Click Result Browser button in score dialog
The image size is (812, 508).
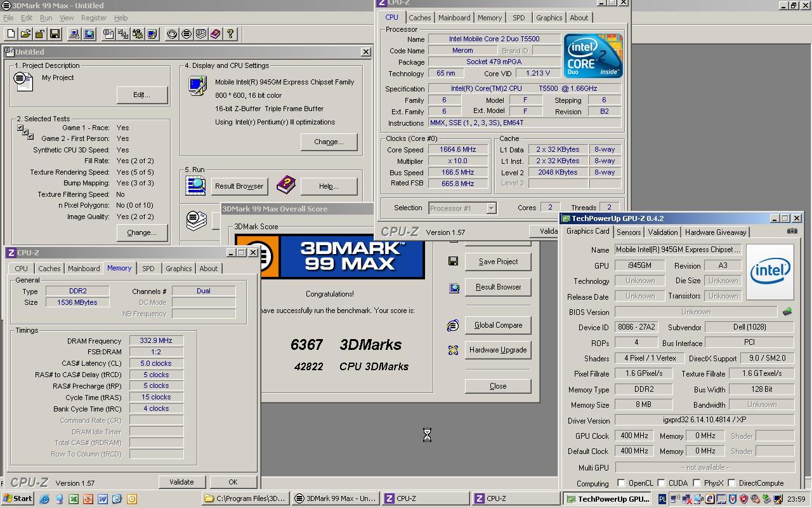(x=498, y=287)
